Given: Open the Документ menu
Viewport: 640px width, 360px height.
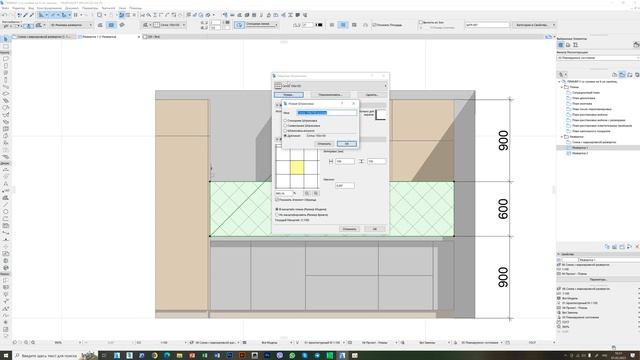Looking at the screenshot, I should coord(71,8).
